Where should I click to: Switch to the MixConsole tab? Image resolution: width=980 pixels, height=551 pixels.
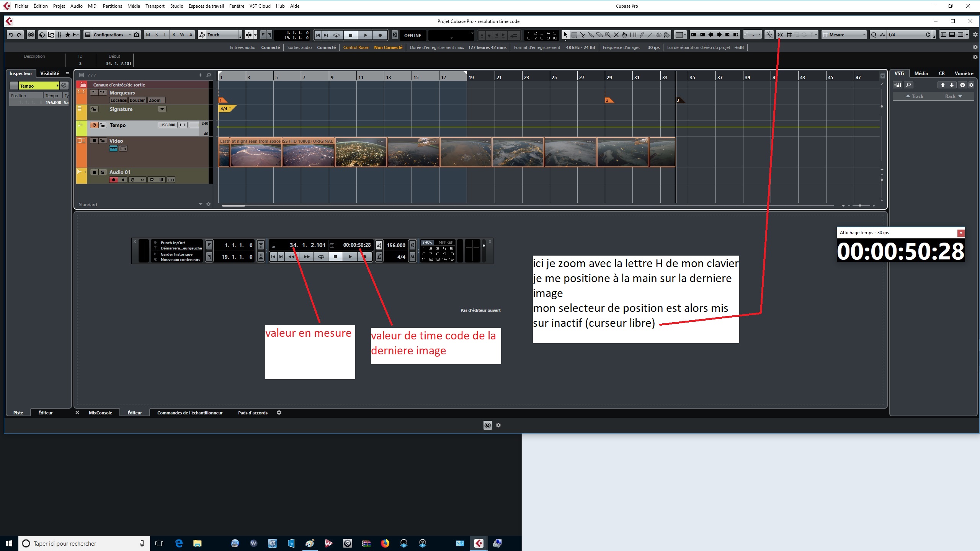[x=100, y=413]
